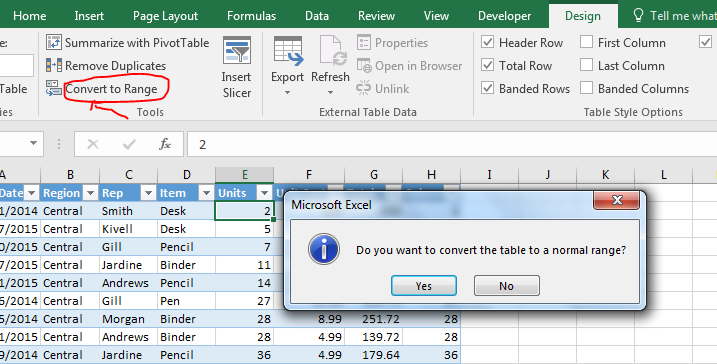
Task: Open the View tab
Action: (436, 16)
